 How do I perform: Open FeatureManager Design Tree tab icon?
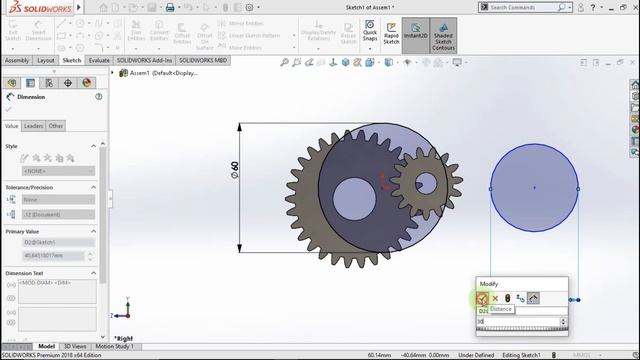click(12, 83)
